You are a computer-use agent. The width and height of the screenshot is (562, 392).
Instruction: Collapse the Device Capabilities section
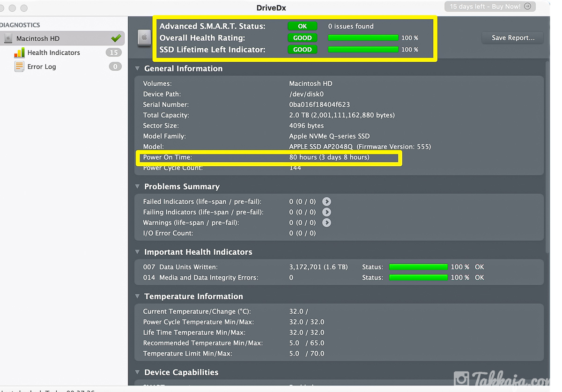137,372
